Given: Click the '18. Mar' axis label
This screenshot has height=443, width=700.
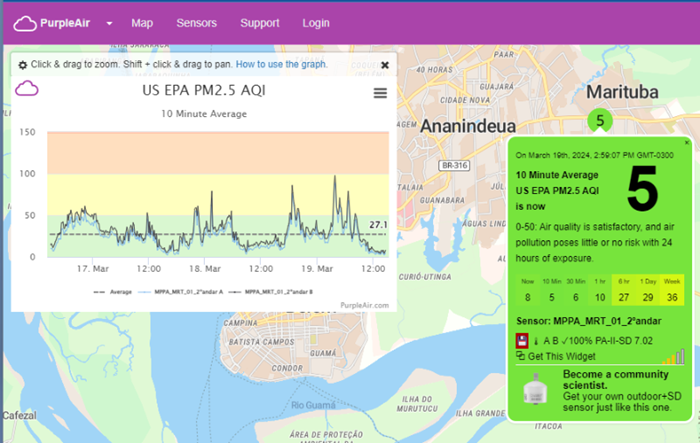Looking at the screenshot, I should [x=205, y=269].
